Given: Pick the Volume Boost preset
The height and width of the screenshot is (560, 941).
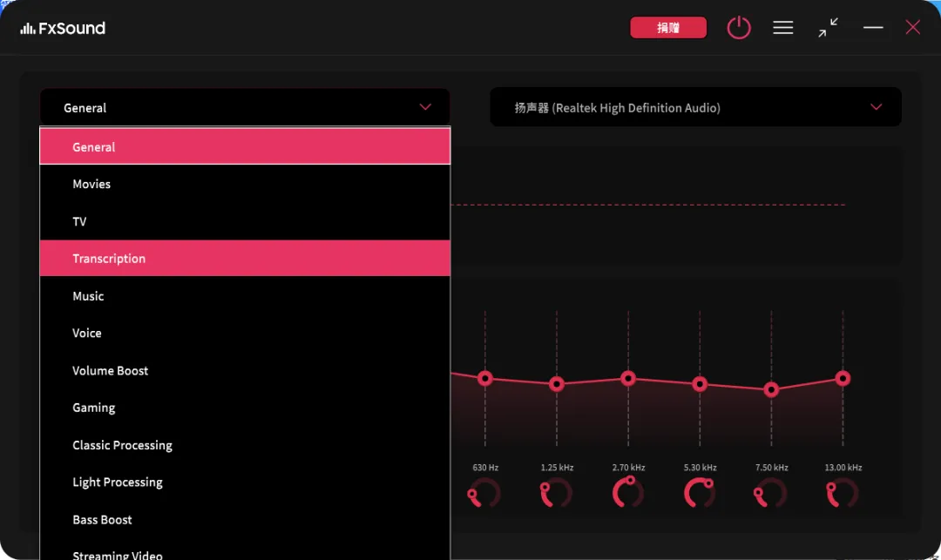Looking at the screenshot, I should [x=245, y=370].
